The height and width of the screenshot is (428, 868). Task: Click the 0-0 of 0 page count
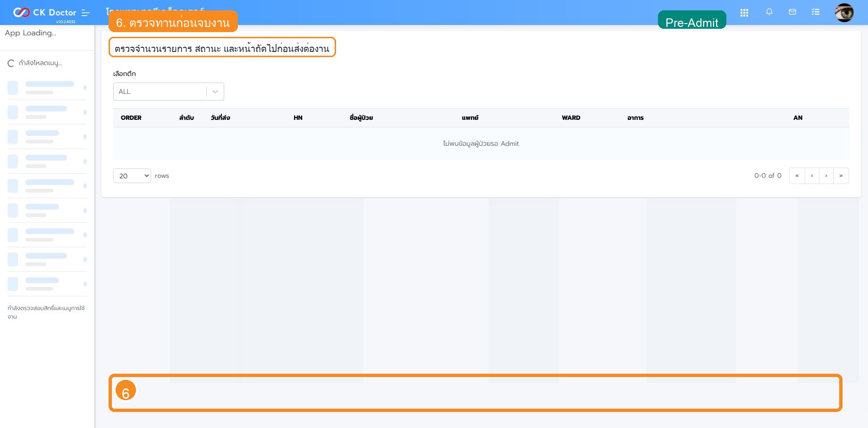point(768,176)
